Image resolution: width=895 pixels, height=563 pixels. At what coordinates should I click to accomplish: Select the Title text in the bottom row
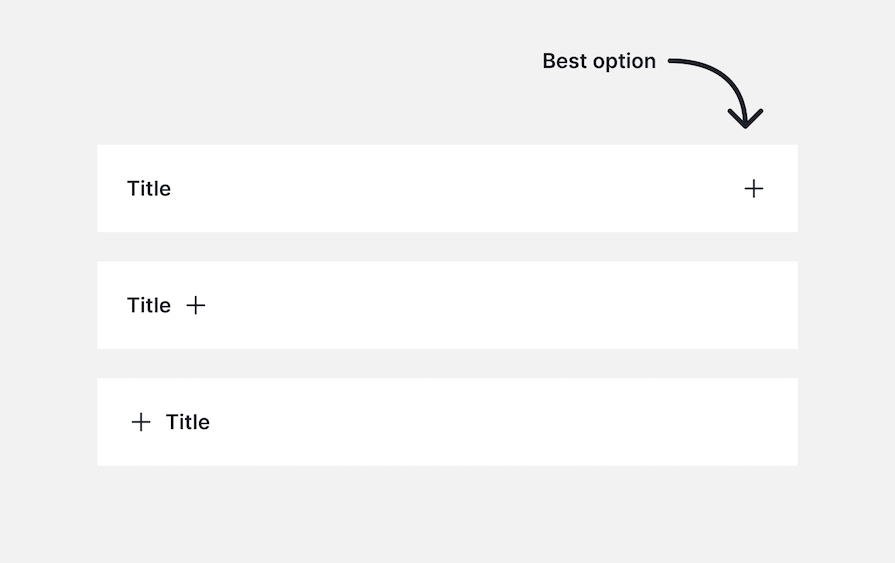(188, 422)
